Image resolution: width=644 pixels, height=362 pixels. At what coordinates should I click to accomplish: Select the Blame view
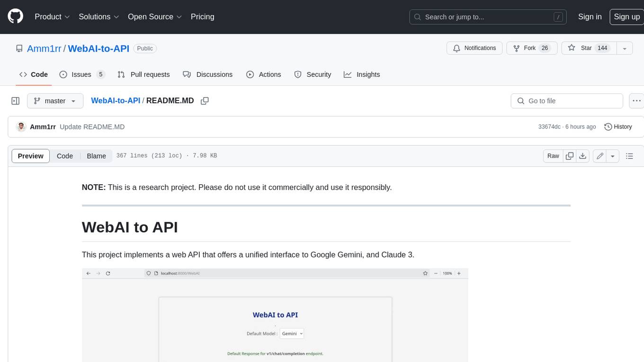point(96,156)
